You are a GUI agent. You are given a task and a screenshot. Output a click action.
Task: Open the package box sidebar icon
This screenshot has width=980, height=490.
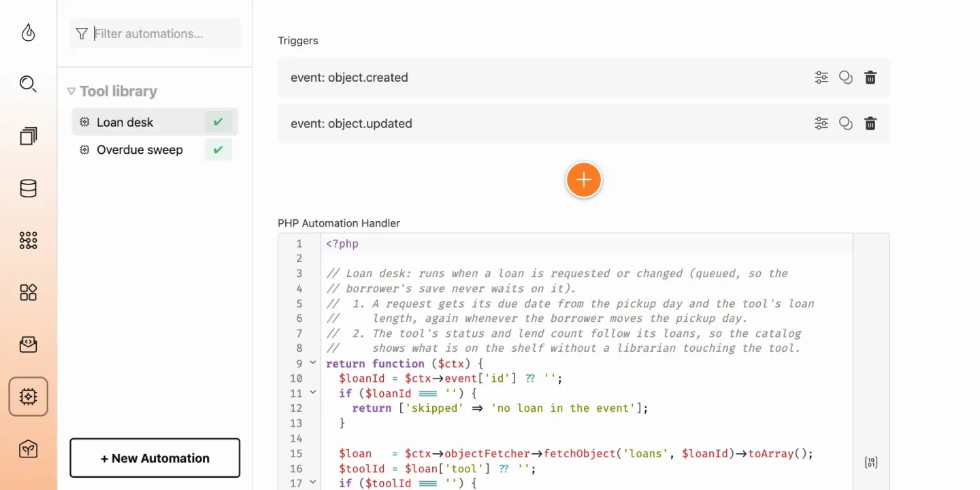(x=28, y=448)
